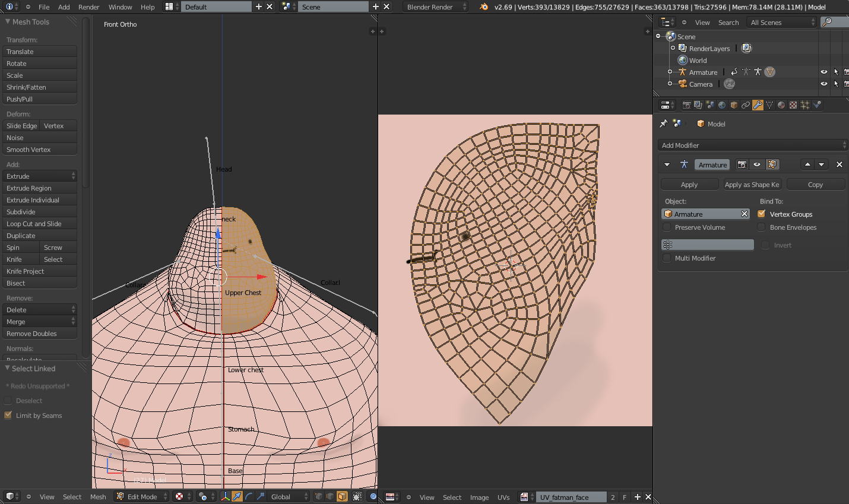Screen dimensions: 849x504
Task: Toggle Armature modifier viewport visibility eye
Action: point(757,164)
